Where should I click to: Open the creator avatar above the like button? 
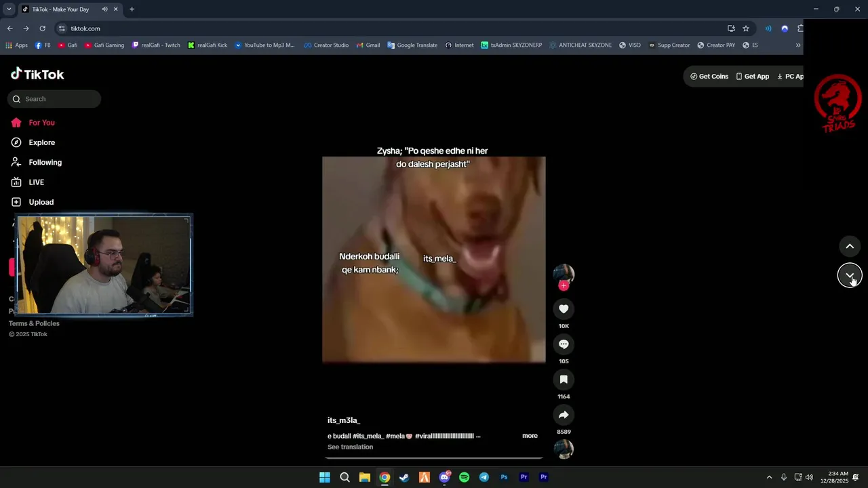click(x=564, y=273)
